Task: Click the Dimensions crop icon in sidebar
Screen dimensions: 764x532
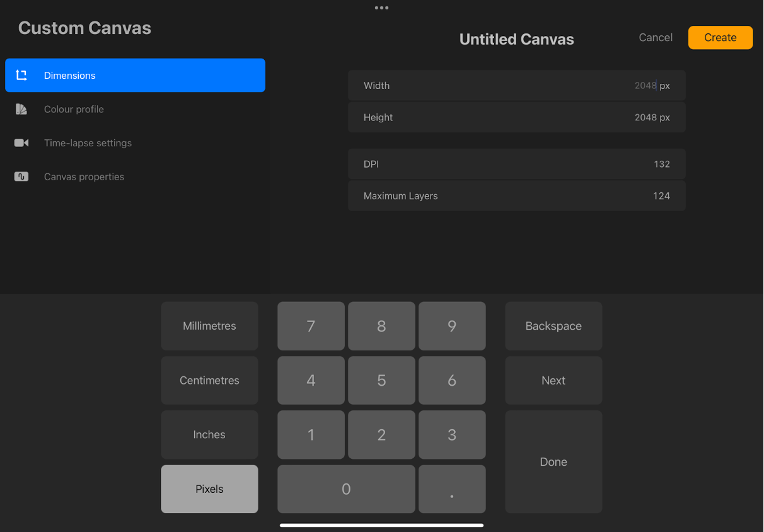Action: pyautogui.click(x=21, y=76)
